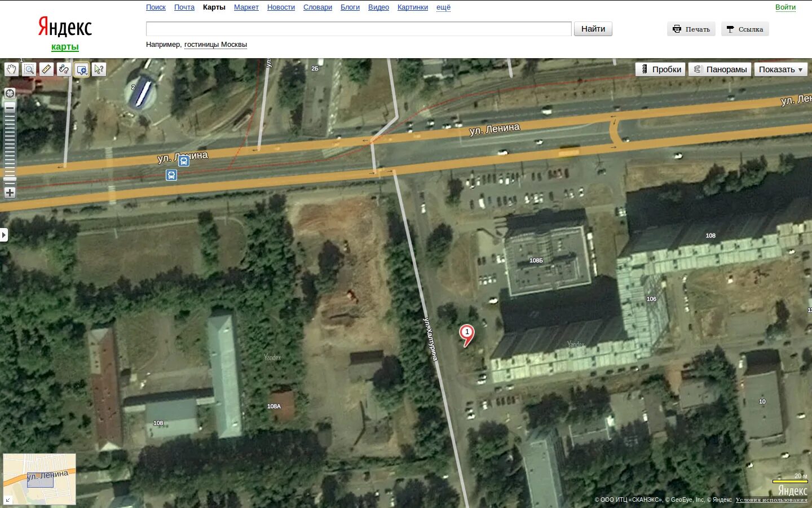
Task: Focus the map search input field
Action: (x=359, y=29)
